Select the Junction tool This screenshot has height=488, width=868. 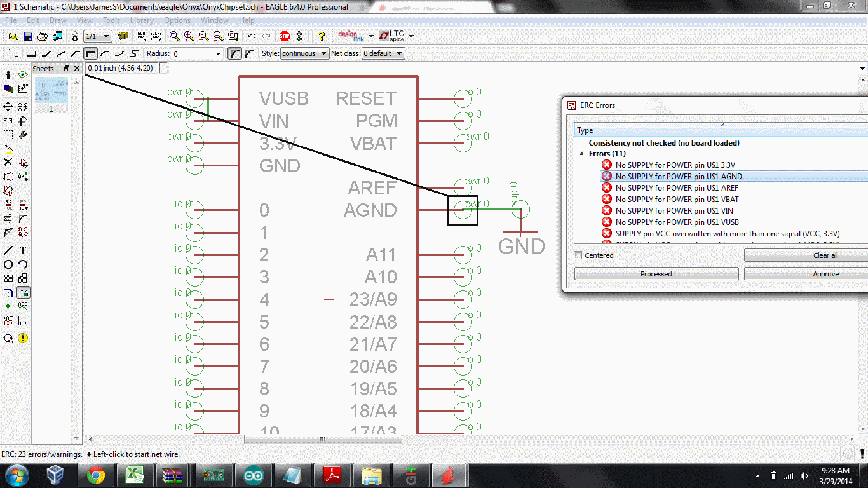click(x=8, y=306)
